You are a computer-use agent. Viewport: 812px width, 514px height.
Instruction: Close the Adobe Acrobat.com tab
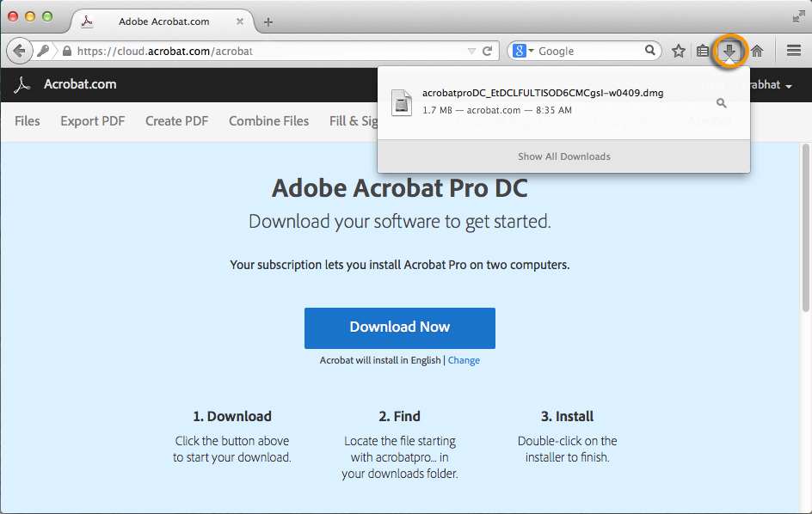coord(240,21)
